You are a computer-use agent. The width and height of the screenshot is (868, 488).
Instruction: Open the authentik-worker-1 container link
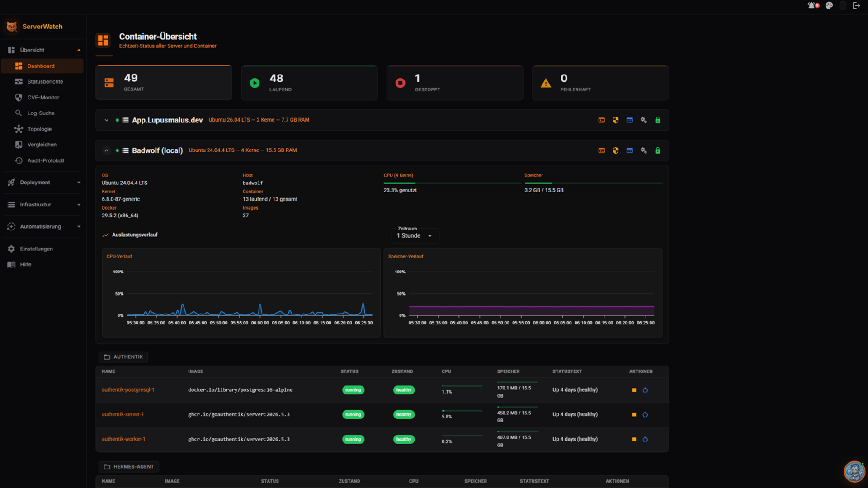pyautogui.click(x=123, y=439)
